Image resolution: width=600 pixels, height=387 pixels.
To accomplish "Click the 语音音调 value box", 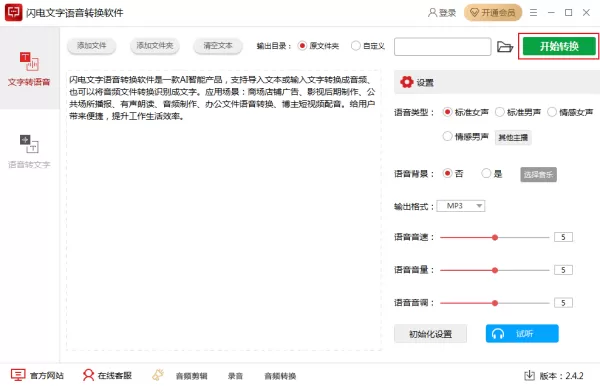I will click(x=563, y=303).
